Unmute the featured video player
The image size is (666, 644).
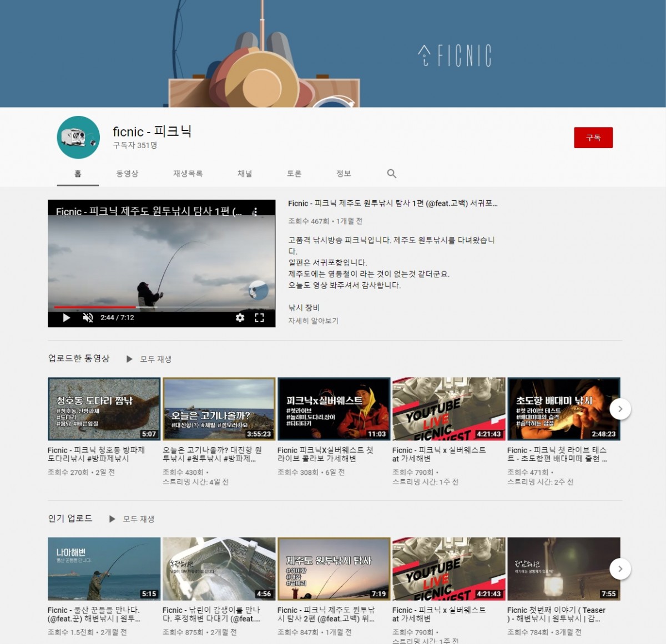88,318
